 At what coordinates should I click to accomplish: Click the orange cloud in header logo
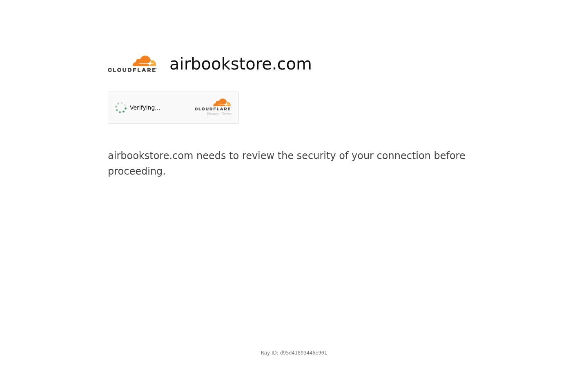tap(145, 61)
